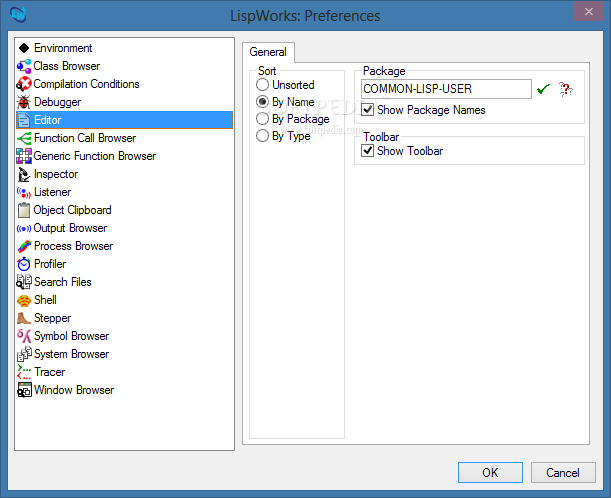Viewport: 611px width, 498px height.
Task: Choose Inspector in the list
Action: (124, 174)
